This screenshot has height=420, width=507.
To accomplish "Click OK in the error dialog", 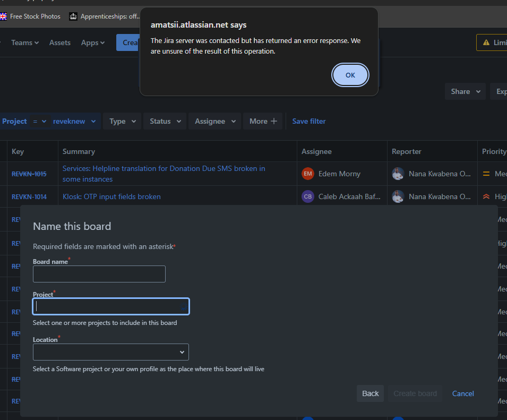I will 350,75.
